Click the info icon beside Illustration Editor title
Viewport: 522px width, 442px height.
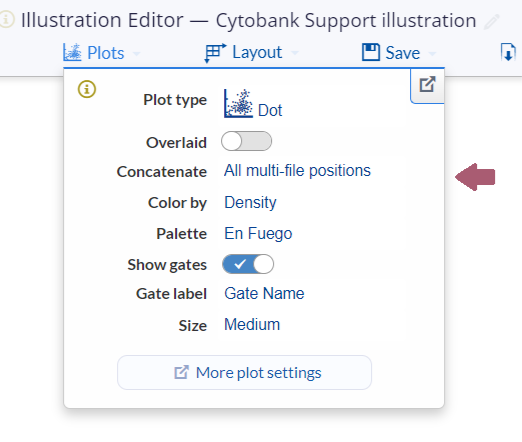pos(5,19)
